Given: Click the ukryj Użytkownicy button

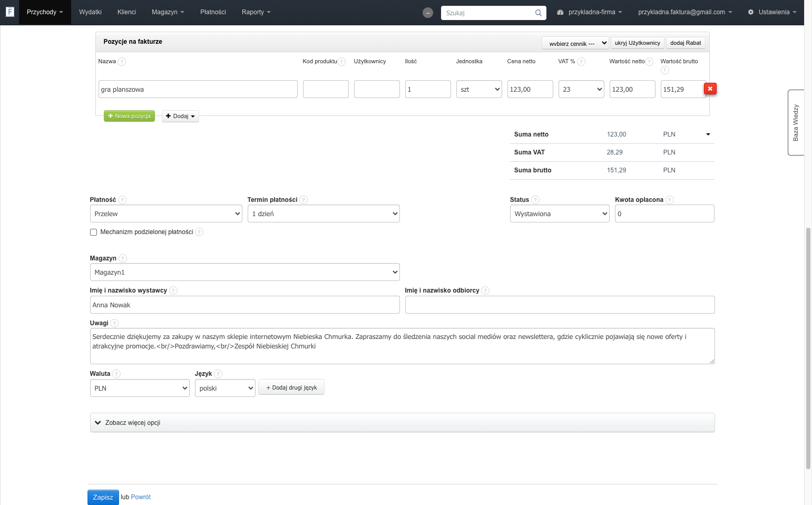Looking at the screenshot, I should (x=637, y=43).
